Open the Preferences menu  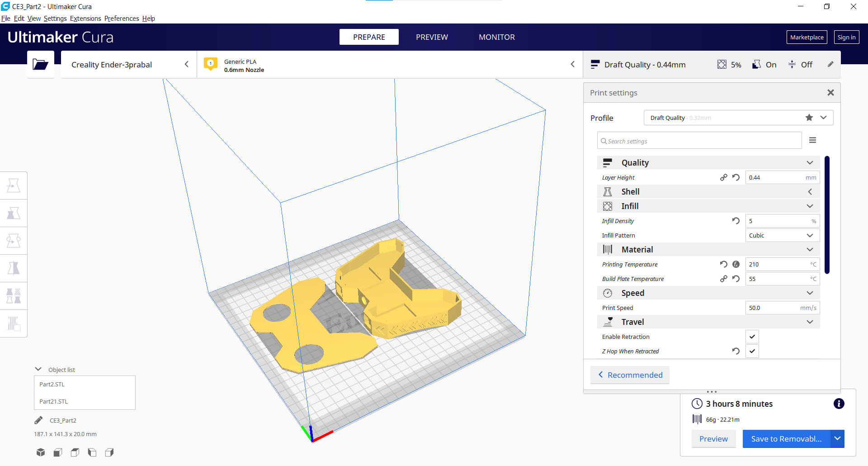(x=122, y=19)
